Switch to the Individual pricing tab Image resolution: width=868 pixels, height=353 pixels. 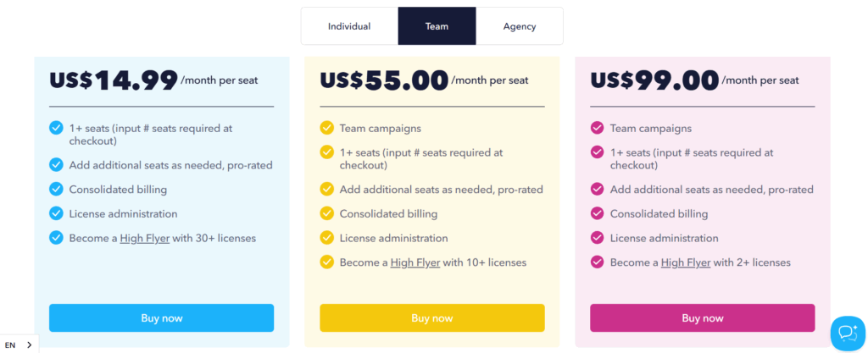pyautogui.click(x=349, y=26)
